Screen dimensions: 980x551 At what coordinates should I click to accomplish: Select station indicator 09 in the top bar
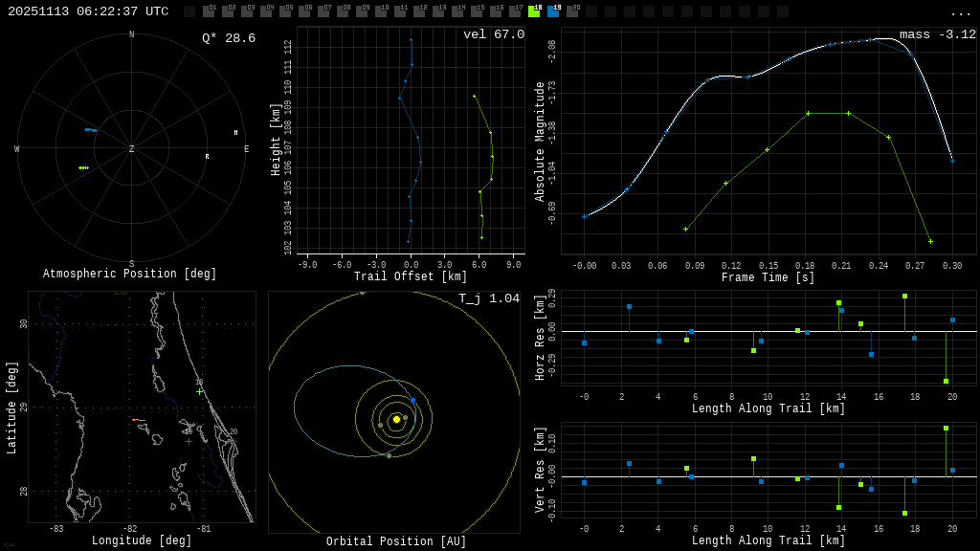(x=362, y=11)
